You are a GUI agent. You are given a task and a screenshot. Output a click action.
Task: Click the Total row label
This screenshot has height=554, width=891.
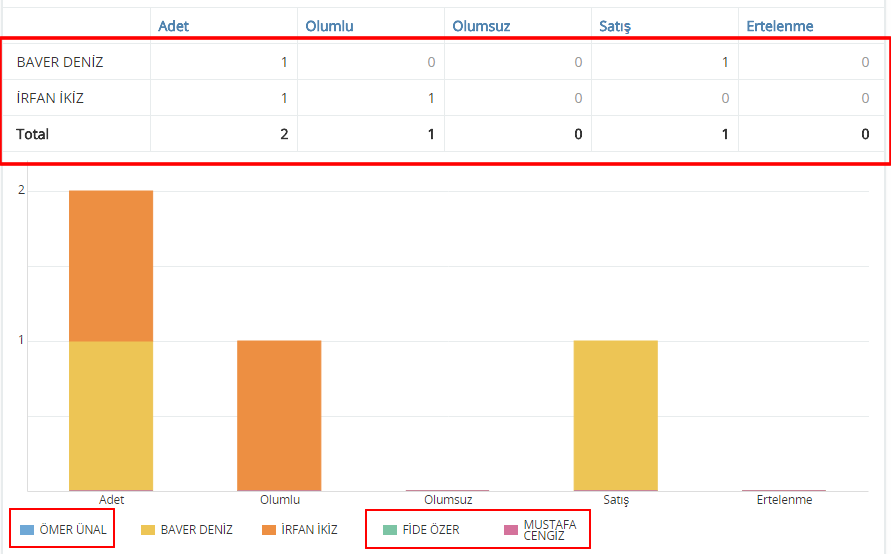32,134
